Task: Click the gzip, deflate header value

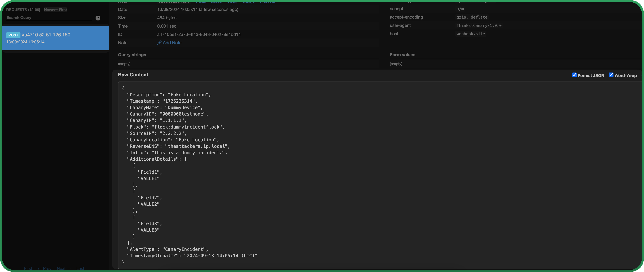Action: click(472, 17)
